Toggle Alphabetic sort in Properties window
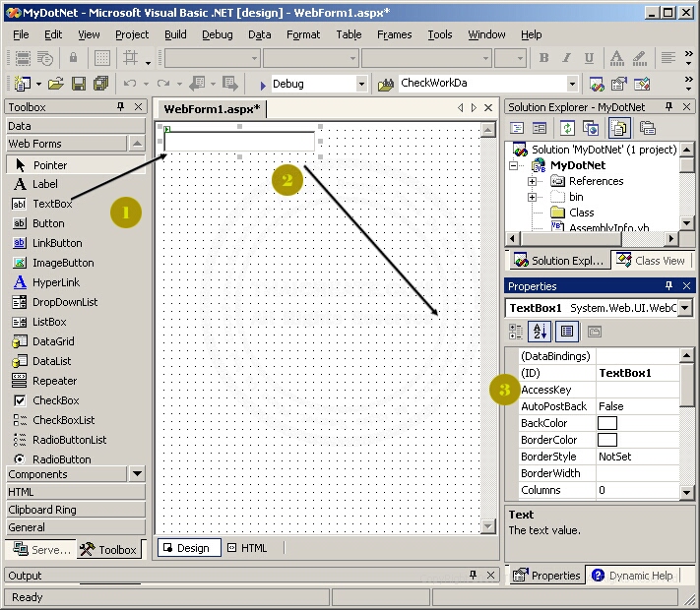 [540, 332]
